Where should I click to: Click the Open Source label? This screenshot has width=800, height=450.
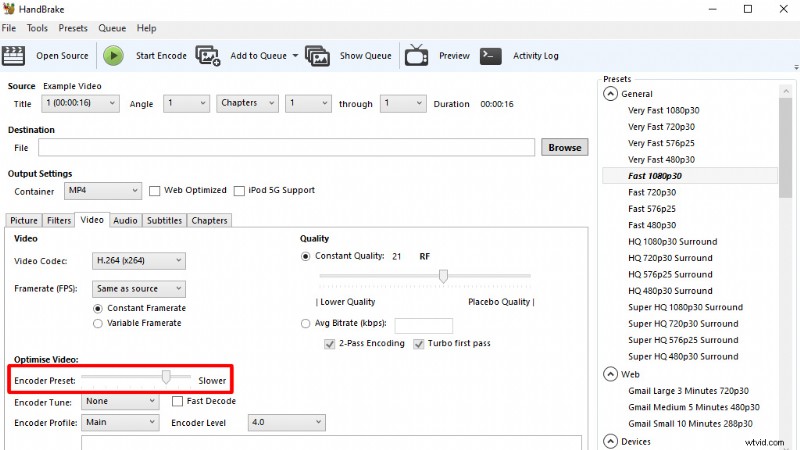tap(62, 56)
